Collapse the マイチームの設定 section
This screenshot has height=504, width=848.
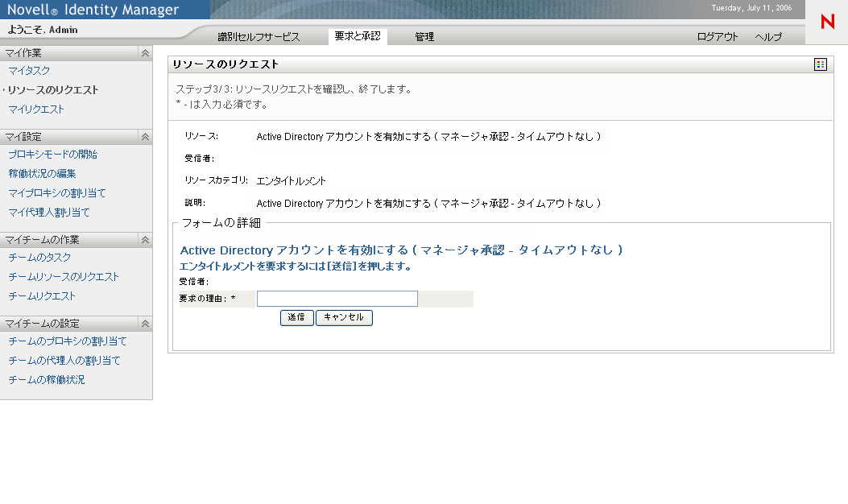point(145,324)
